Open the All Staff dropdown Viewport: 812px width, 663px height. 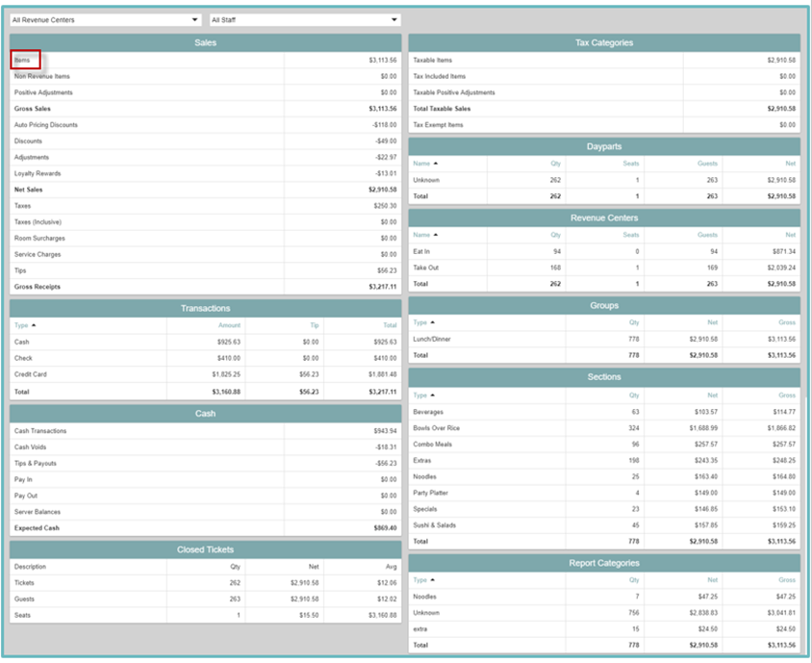tap(304, 19)
